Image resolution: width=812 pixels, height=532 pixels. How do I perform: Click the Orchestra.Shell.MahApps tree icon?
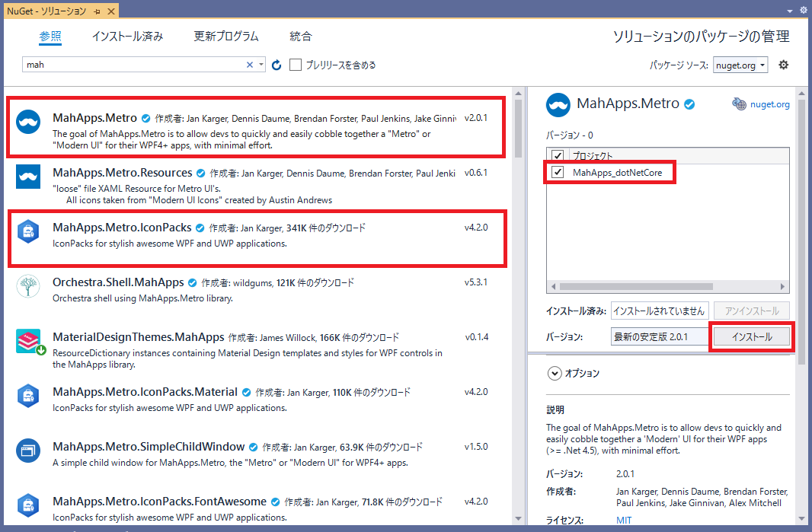[x=28, y=286]
